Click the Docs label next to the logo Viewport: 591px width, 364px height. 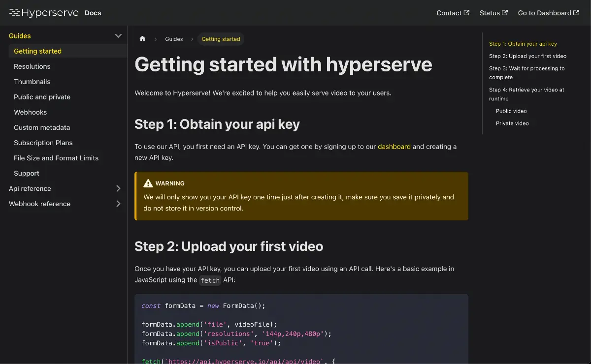[93, 13]
